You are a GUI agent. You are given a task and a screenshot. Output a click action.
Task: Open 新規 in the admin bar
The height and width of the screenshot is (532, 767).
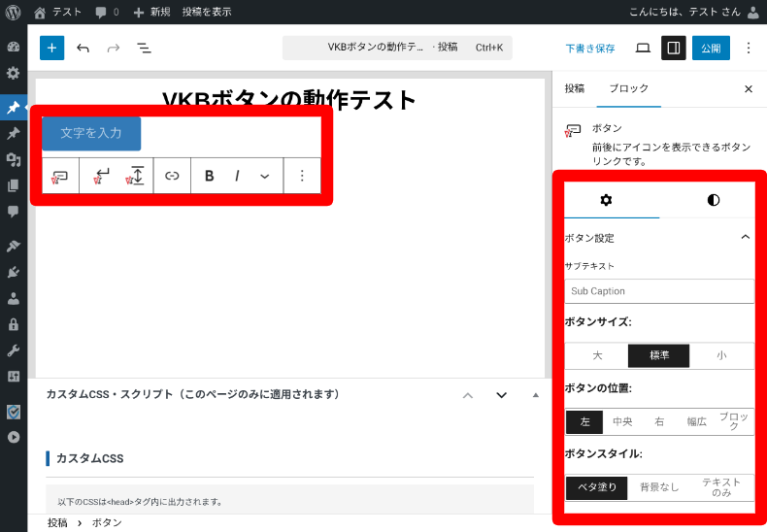[x=152, y=12]
